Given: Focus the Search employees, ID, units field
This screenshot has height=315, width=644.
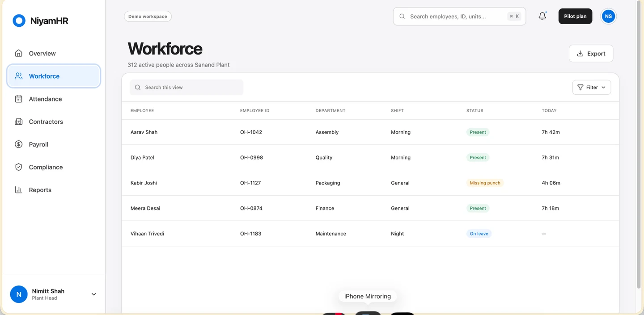Looking at the screenshot, I should [x=459, y=16].
